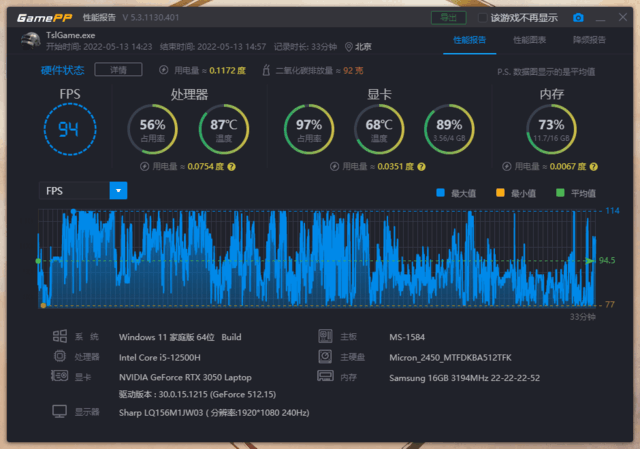Open the FPS metric dropdown arrow
This screenshot has height=449, width=640.
tap(118, 190)
